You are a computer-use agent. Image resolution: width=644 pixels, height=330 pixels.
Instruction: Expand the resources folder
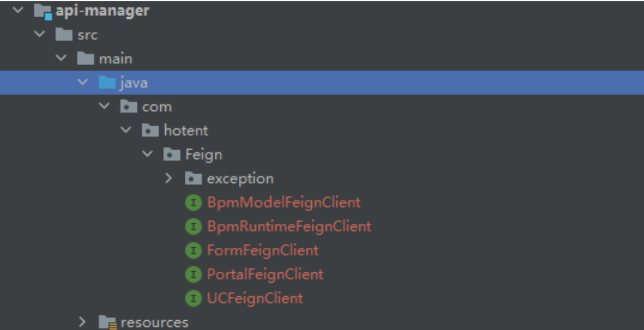83,321
